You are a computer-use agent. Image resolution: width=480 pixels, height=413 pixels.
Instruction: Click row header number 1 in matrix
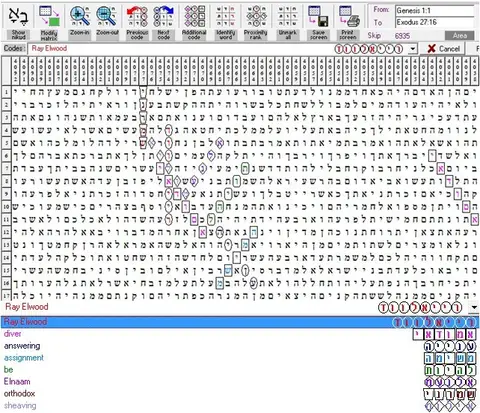(x=6, y=91)
